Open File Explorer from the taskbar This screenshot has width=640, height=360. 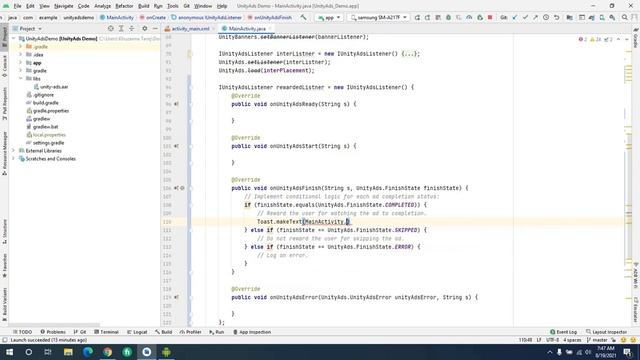point(68,352)
